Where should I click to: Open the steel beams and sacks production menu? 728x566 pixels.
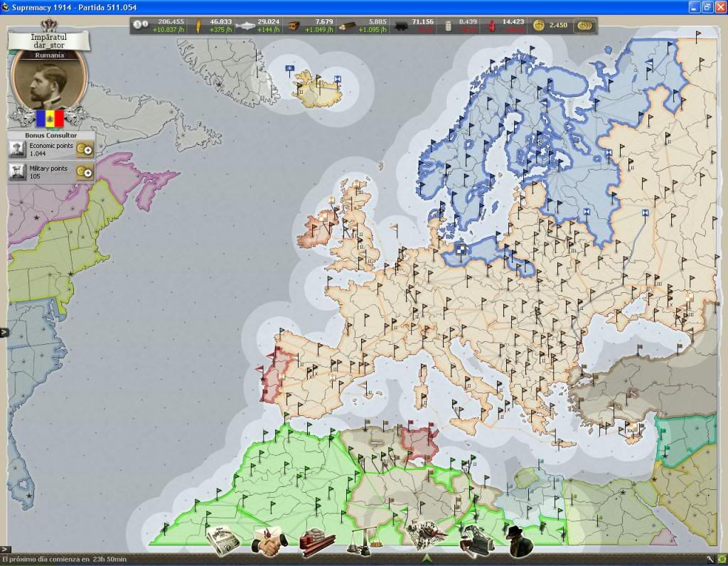point(316,542)
